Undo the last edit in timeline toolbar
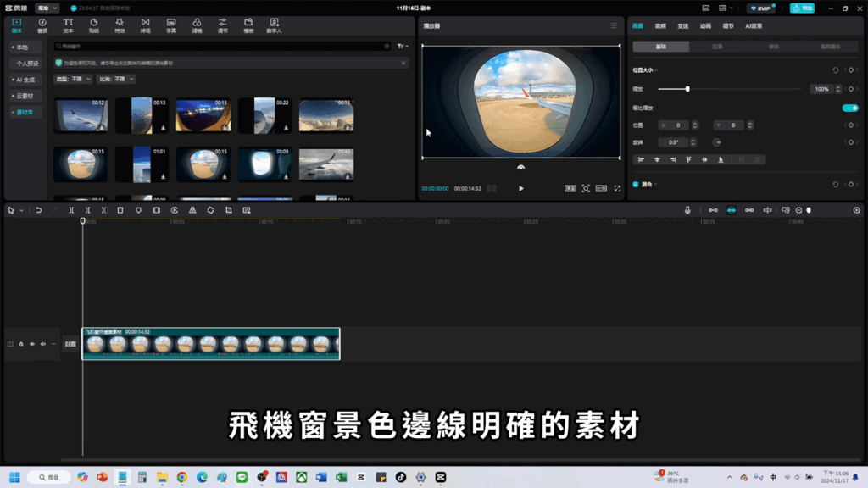 39,210
